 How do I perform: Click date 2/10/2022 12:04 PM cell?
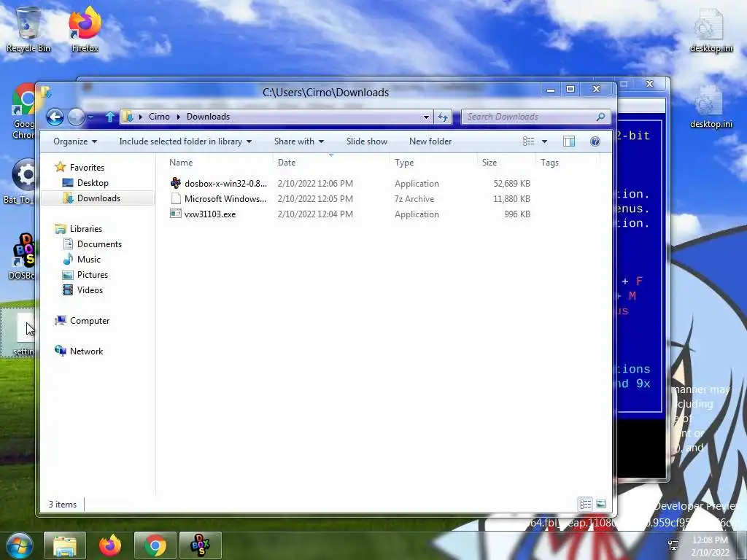(315, 214)
